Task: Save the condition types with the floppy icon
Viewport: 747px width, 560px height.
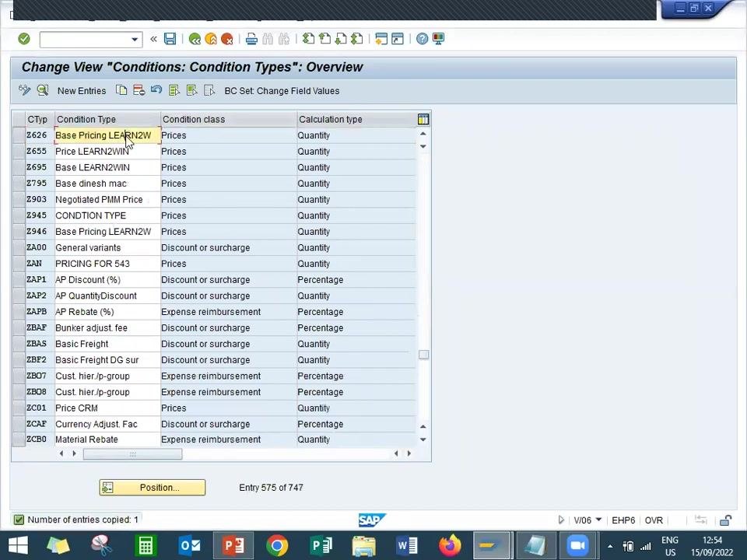Action: click(170, 39)
